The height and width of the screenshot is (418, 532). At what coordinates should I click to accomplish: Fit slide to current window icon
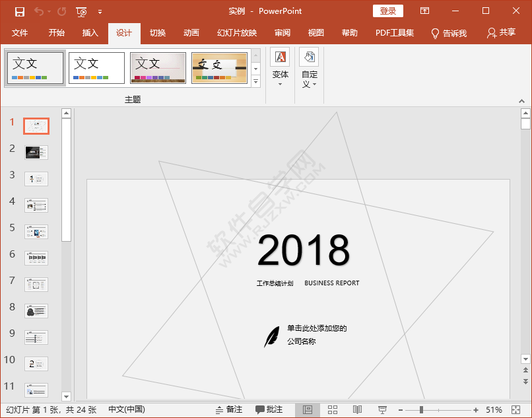click(x=515, y=410)
